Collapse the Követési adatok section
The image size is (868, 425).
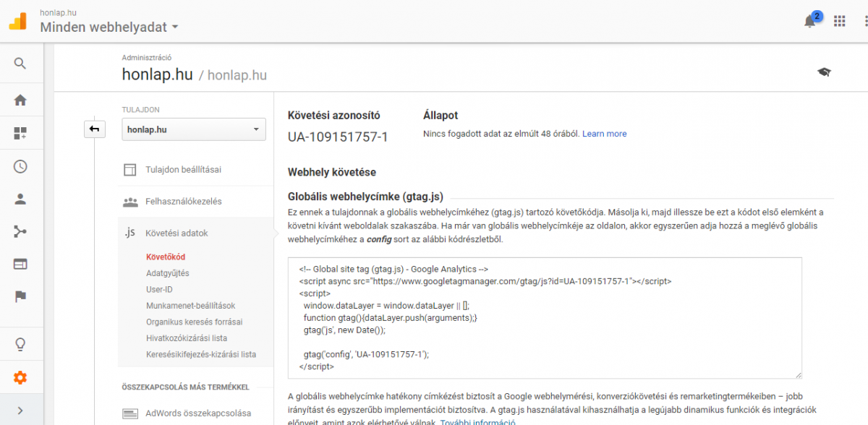pyautogui.click(x=176, y=233)
